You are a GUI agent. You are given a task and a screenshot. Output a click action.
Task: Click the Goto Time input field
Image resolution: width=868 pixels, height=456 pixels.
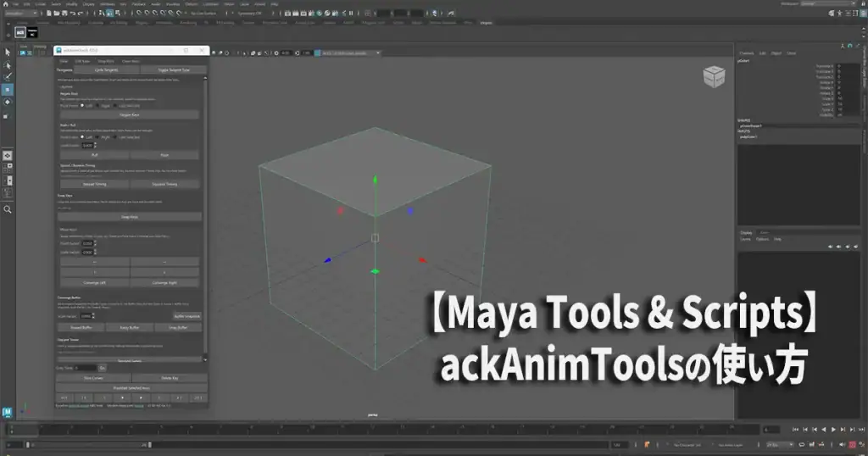pos(86,368)
